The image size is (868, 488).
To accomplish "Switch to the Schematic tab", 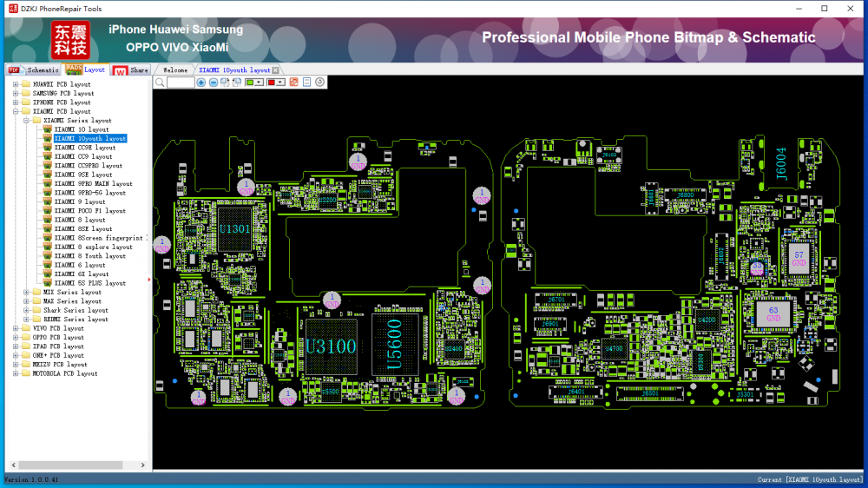I will [42, 69].
